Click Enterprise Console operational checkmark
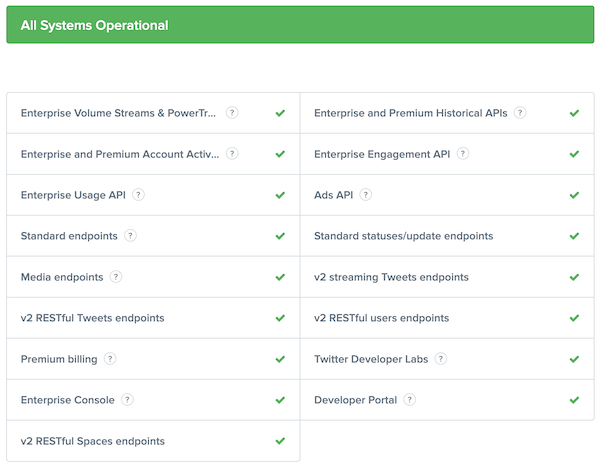600x470 pixels. [x=280, y=400]
